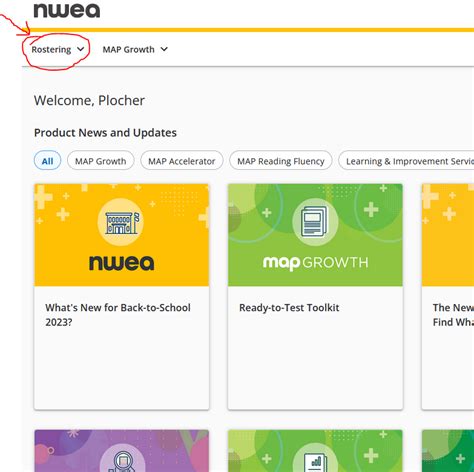The image size is (474, 472).
Task: Open the green MAP Growth card image
Action: tap(315, 235)
